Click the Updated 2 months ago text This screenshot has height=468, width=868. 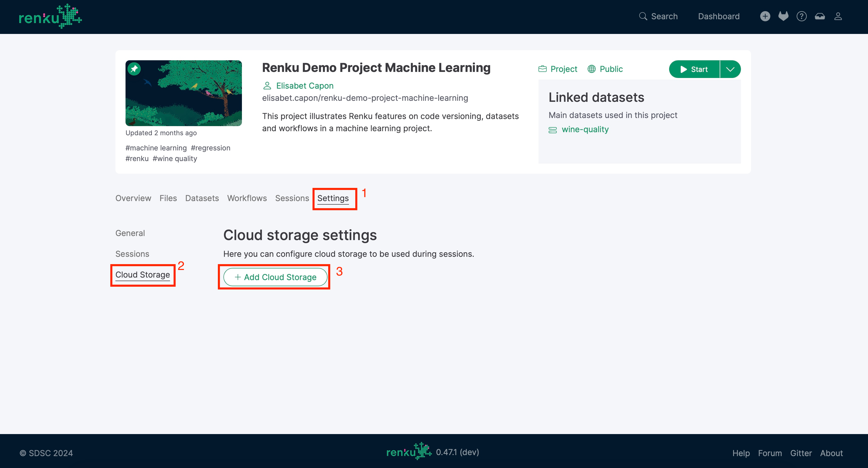pos(161,133)
